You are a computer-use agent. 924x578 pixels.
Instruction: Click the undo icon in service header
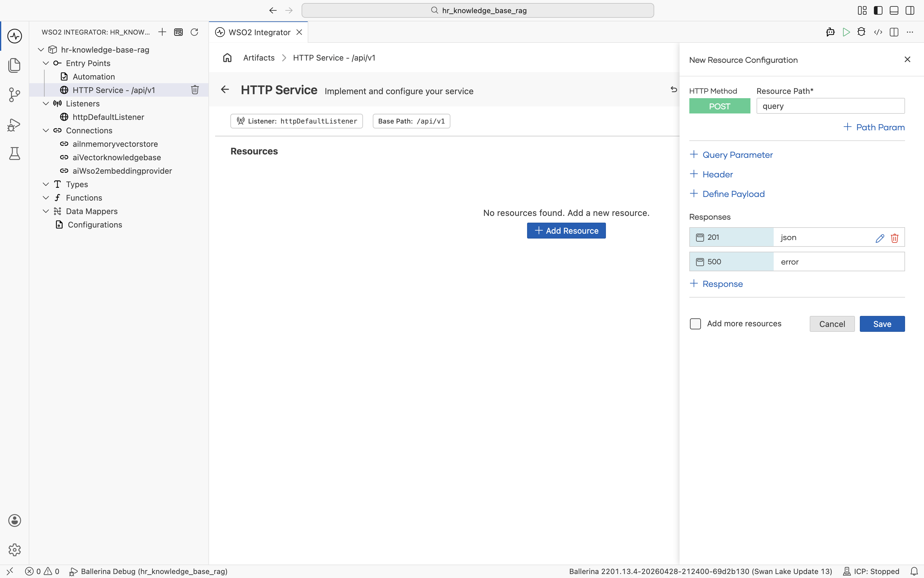point(673,89)
